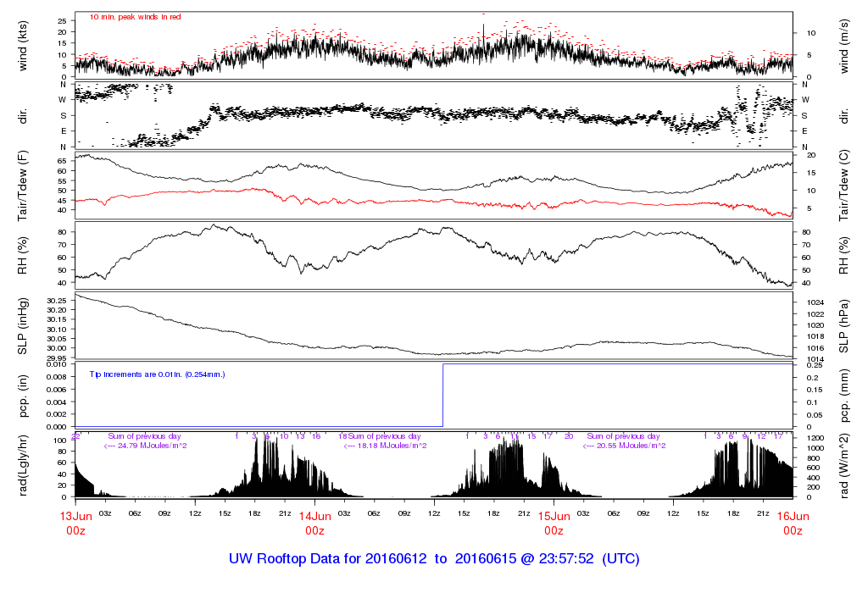
Task: Select the 'SLP (inHg)' axis label
Action: (x=23, y=326)
